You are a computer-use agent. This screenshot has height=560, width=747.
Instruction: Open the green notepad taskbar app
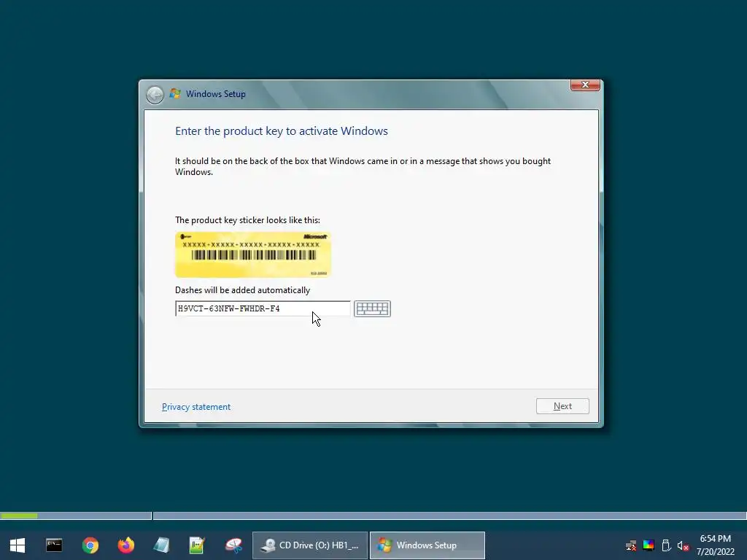point(197,545)
